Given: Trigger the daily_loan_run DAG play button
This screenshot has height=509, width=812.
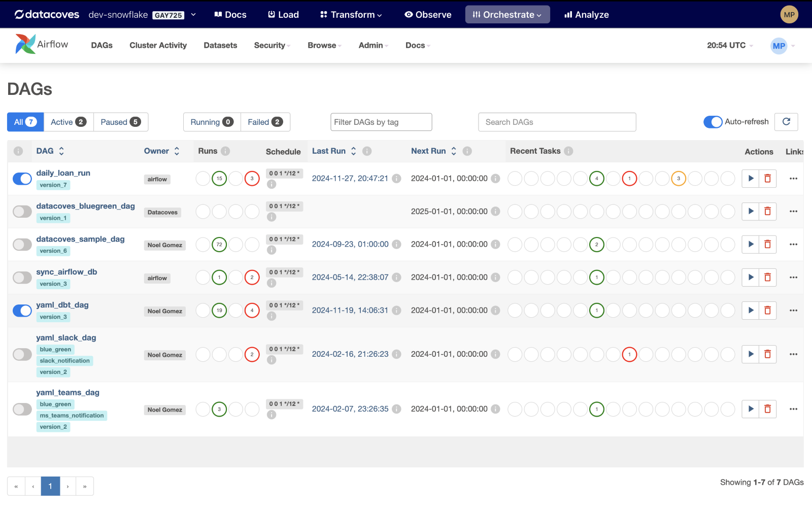Looking at the screenshot, I should [751, 179].
